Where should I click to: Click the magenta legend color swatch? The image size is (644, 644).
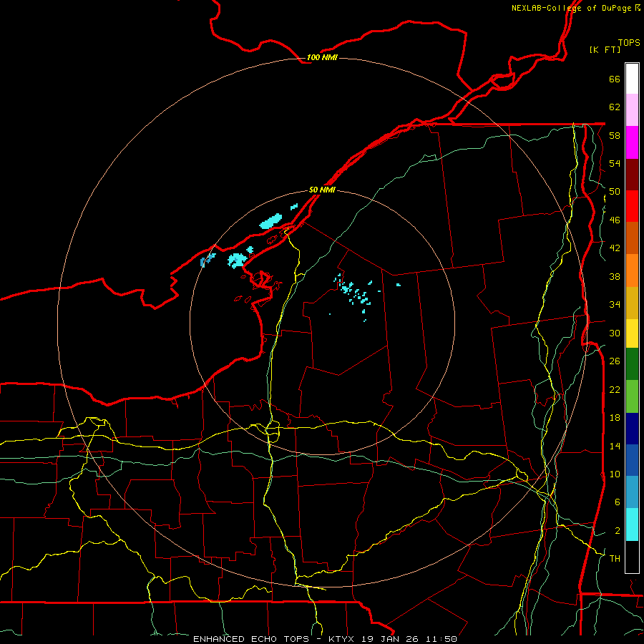632,142
